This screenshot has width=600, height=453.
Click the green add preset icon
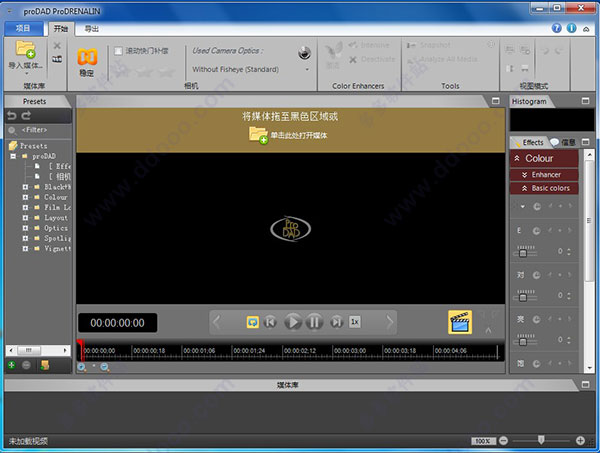(x=11, y=365)
